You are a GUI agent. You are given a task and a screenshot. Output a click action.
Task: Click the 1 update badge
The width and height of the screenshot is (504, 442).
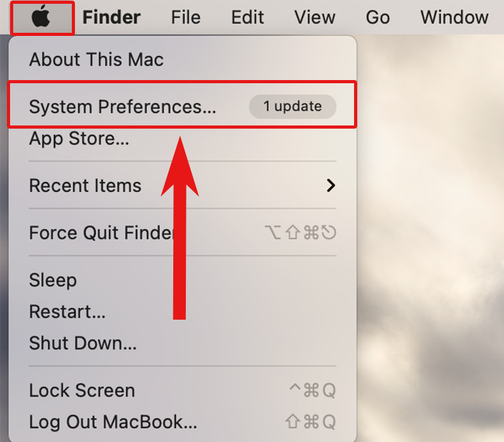(292, 107)
